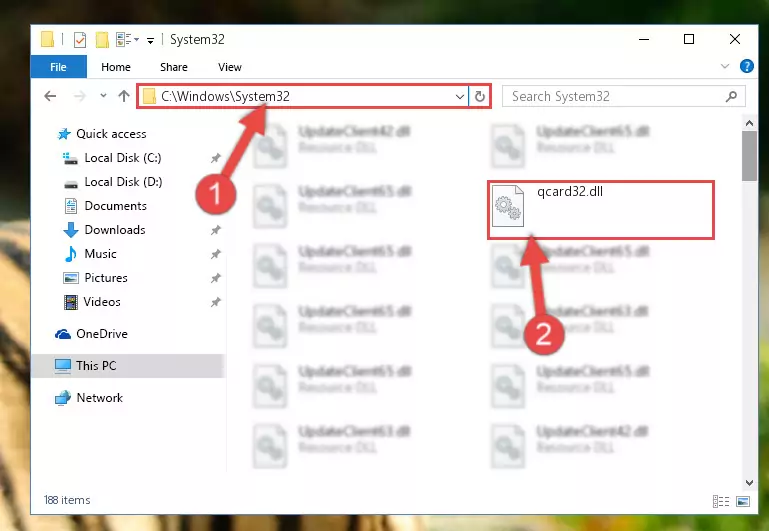This screenshot has height=531, width=769.
Task: Click the Music note icon
Action: click(x=71, y=254)
